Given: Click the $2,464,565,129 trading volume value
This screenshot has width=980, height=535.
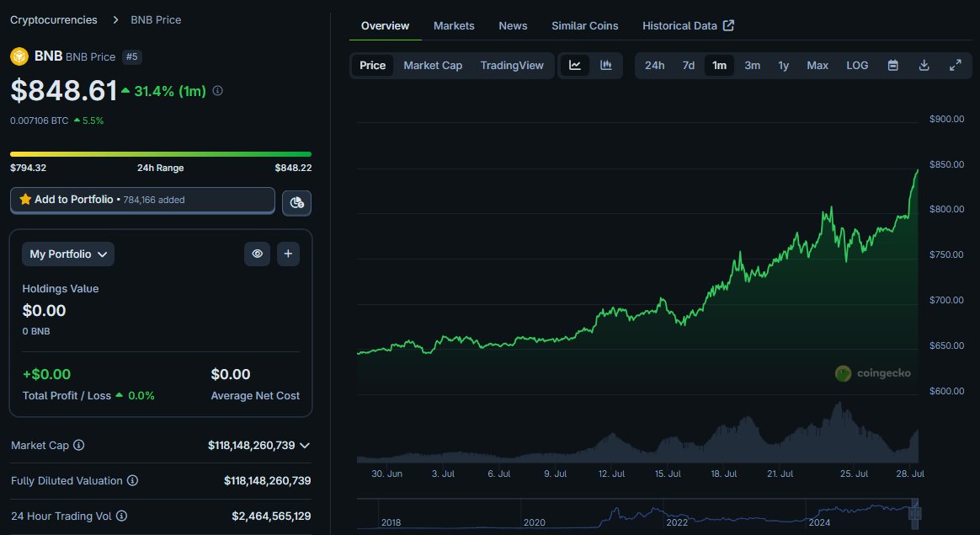Looking at the screenshot, I should pos(271,516).
